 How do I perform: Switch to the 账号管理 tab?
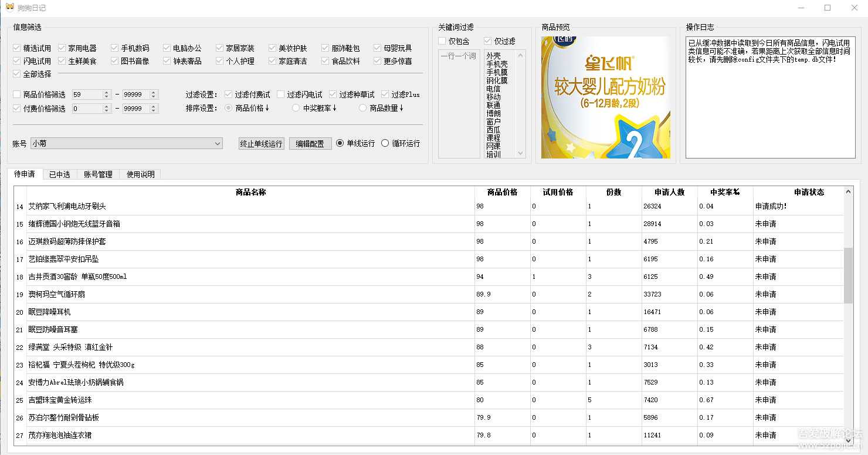pos(97,173)
